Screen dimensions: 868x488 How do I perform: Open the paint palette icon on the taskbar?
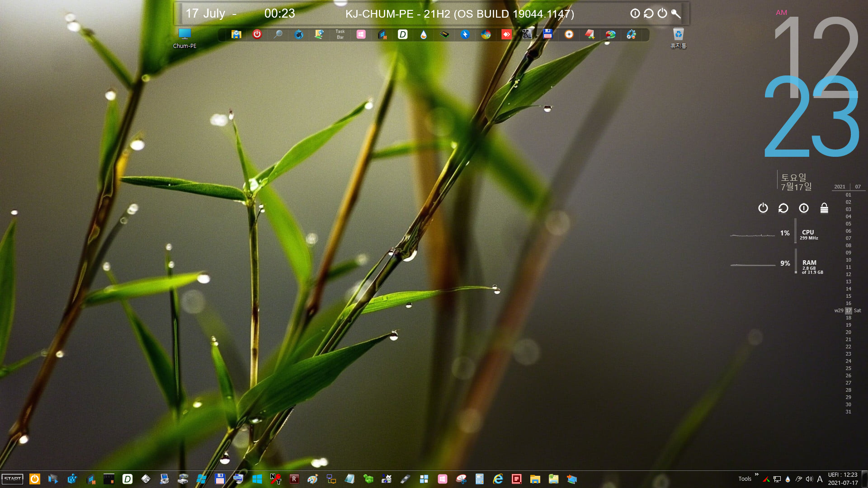pyautogui.click(x=312, y=479)
